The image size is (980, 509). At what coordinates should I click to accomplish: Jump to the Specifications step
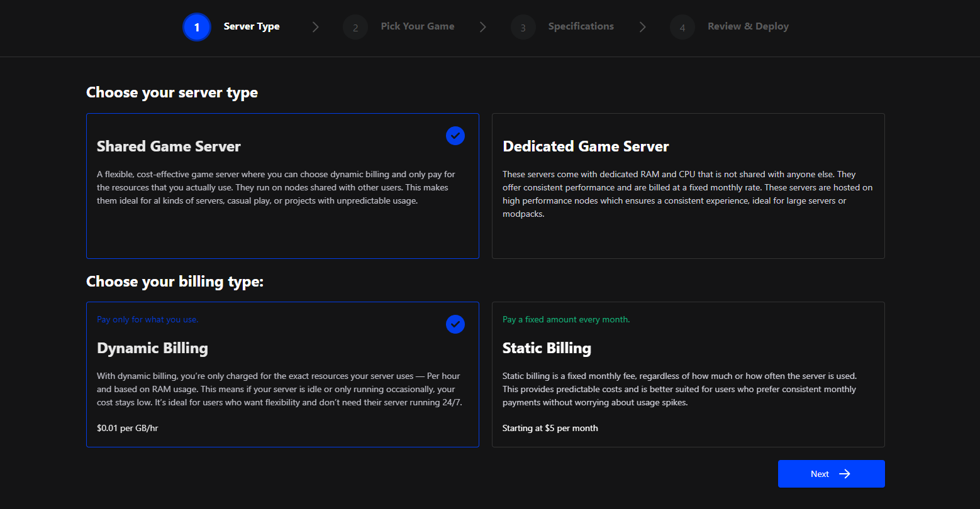(x=581, y=26)
